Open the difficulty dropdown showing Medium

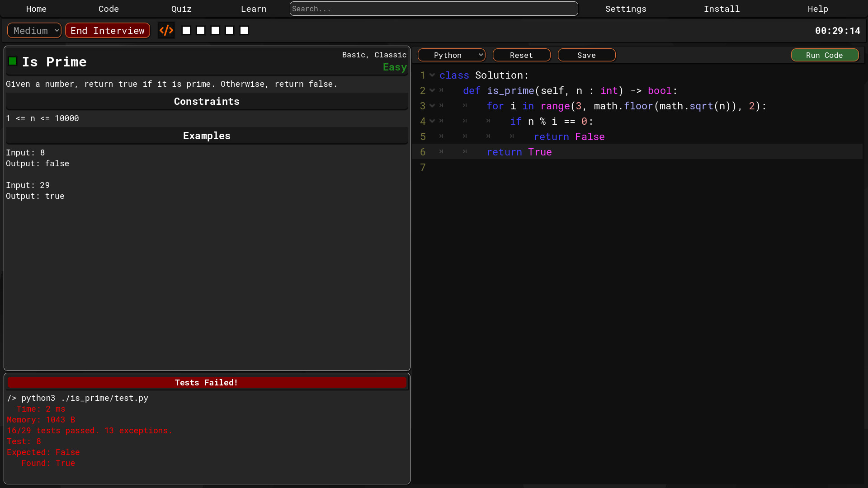coord(34,30)
